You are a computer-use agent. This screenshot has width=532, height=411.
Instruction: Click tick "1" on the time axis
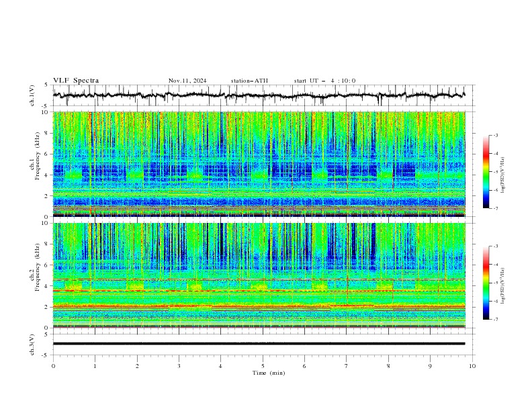click(x=95, y=366)
